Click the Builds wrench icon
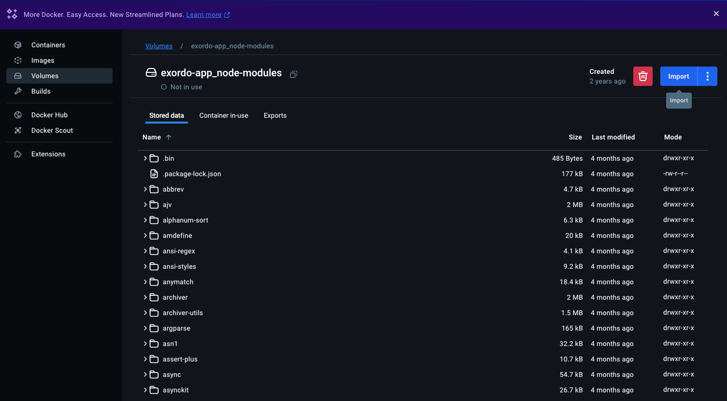Viewport: 727px width, 401px height. pos(18,91)
